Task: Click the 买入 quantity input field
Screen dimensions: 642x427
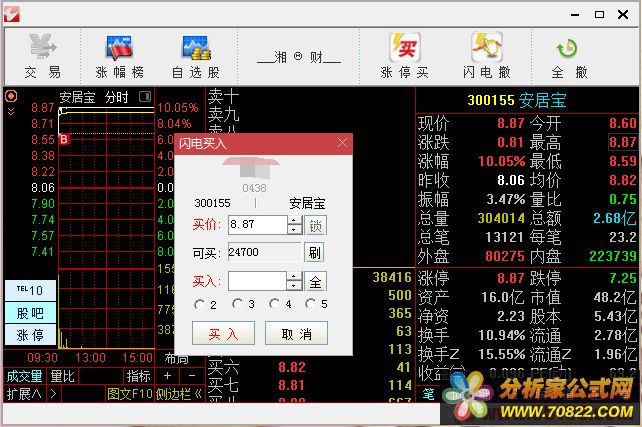Action: pyautogui.click(x=257, y=281)
